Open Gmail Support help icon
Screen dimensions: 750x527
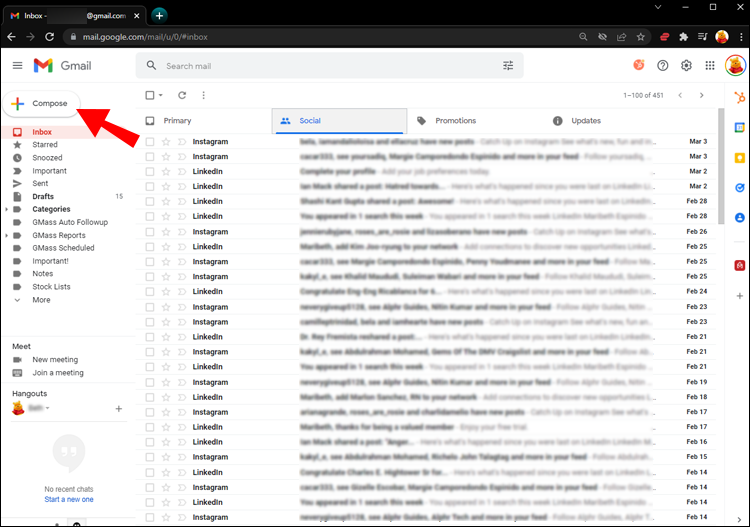coord(662,66)
